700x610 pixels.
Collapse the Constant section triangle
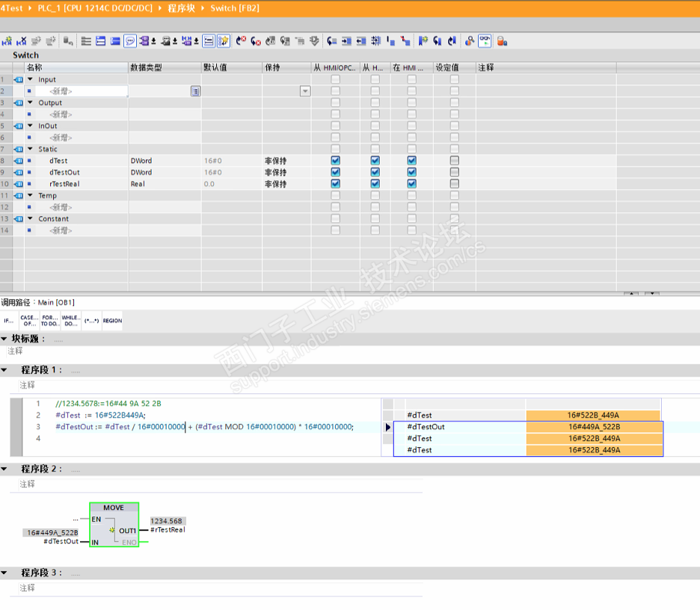(x=31, y=218)
